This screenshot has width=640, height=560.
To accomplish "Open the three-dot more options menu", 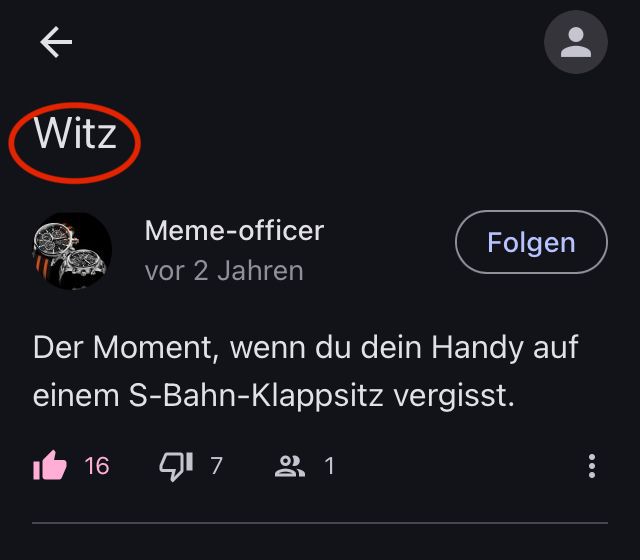I will [592, 466].
